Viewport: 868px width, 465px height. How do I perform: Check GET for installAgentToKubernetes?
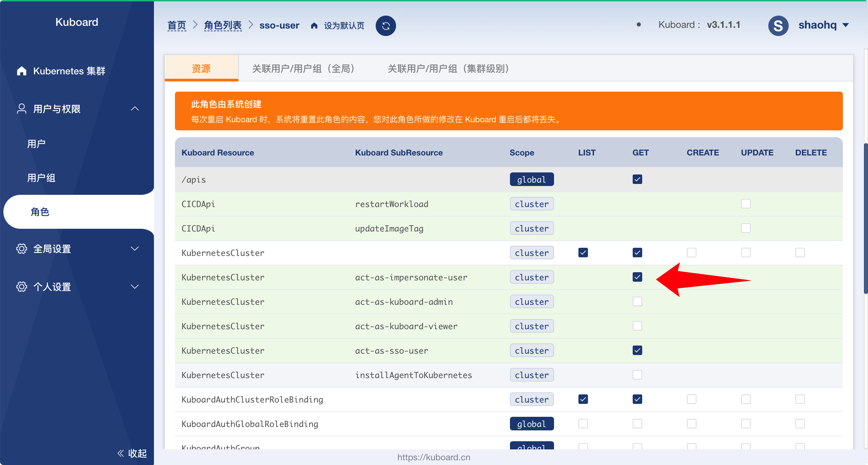[637, 375]
